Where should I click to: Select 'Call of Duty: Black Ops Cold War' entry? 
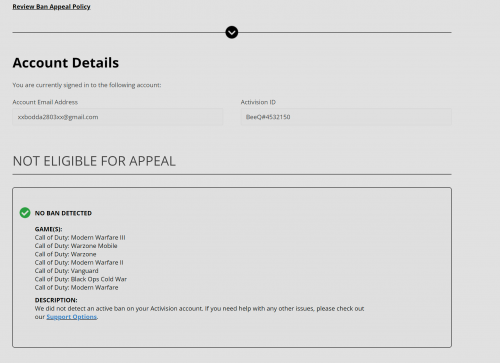click(x=81, y=279)
